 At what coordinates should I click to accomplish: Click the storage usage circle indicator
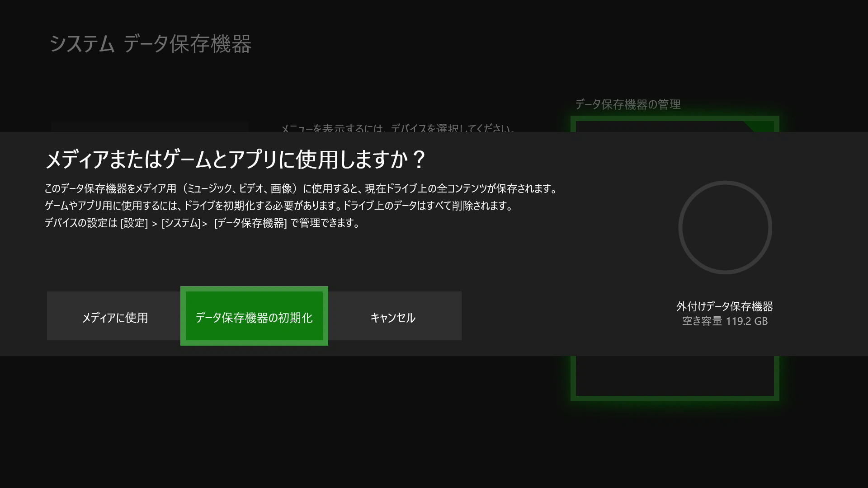tap(725, 227)
